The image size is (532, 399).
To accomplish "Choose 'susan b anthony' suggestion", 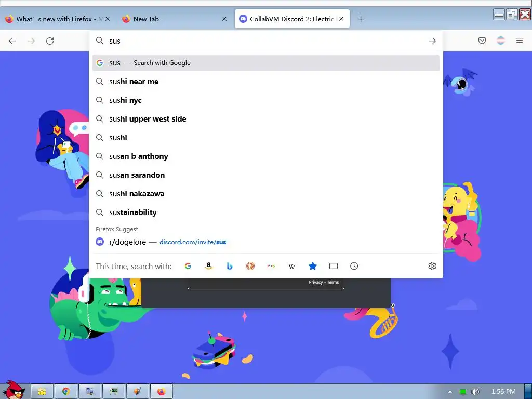I will coord(265,156).
